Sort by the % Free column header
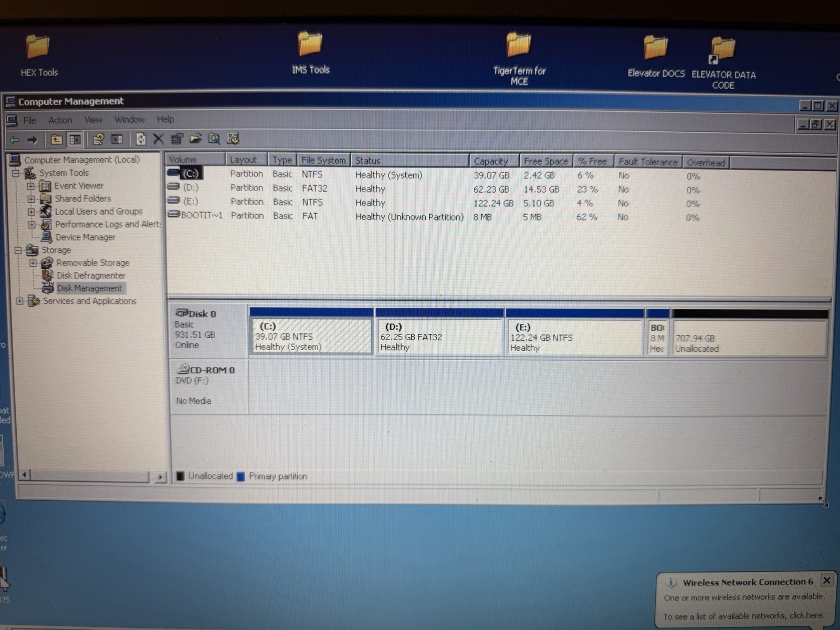 pos(593,162)
